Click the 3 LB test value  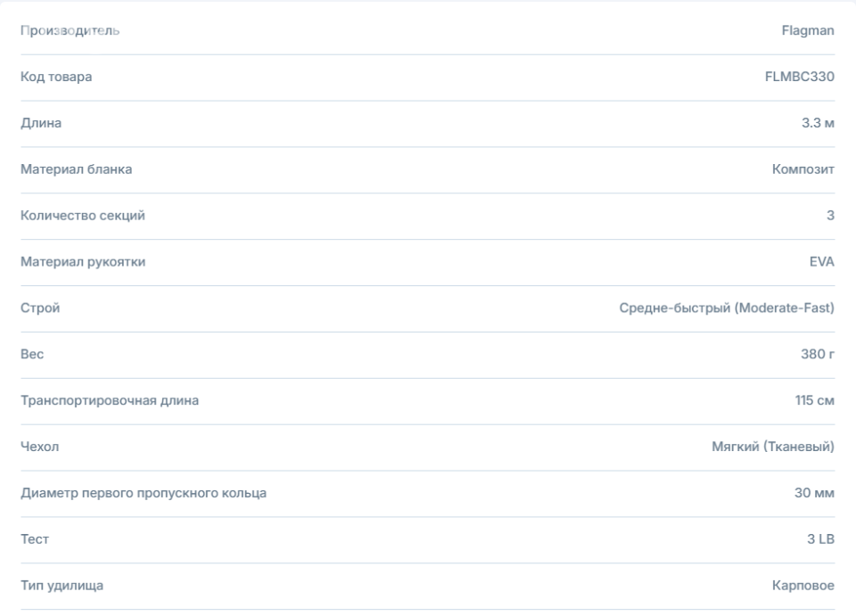pyautogui.click(x=820, y=539)
